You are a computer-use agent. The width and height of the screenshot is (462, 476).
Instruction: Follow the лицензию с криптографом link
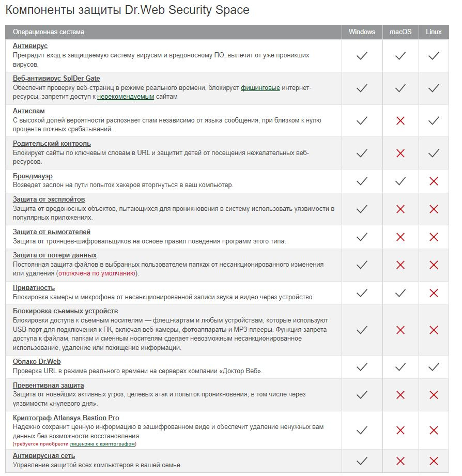click(x=102, y=444)
